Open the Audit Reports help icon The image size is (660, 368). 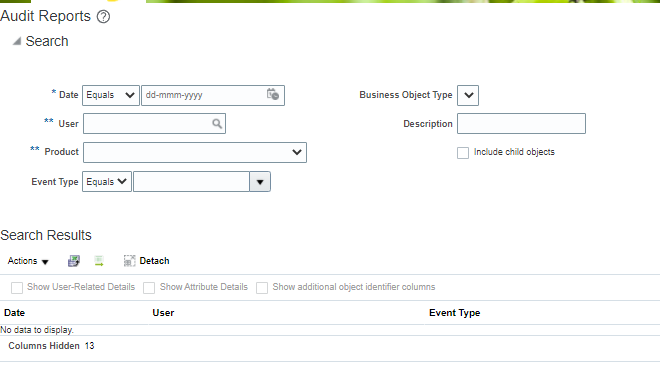tap(103, 16)
